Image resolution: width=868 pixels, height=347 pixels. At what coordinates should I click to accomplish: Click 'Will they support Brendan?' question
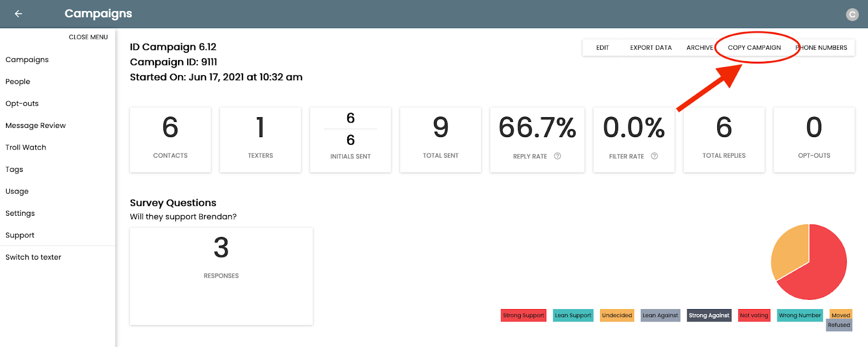point(183,217)
